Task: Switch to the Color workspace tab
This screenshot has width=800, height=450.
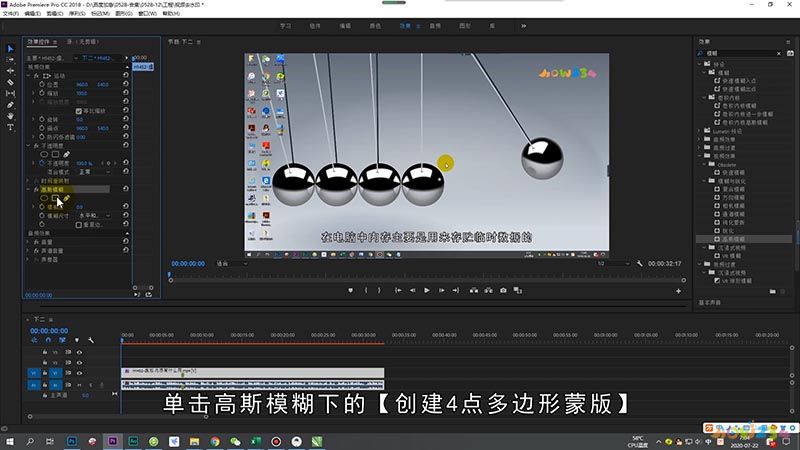Action: [375, 26]
